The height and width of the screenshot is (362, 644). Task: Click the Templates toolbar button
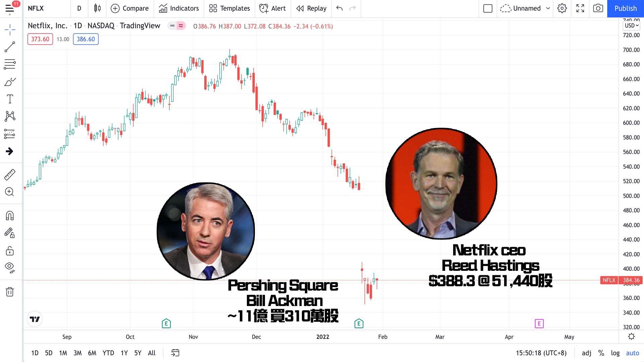[x=229, y=8]
